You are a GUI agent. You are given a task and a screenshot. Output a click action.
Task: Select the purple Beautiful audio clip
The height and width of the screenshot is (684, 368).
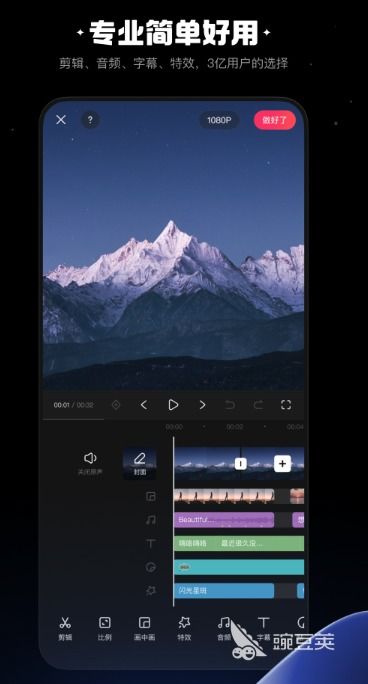(224, 520)
